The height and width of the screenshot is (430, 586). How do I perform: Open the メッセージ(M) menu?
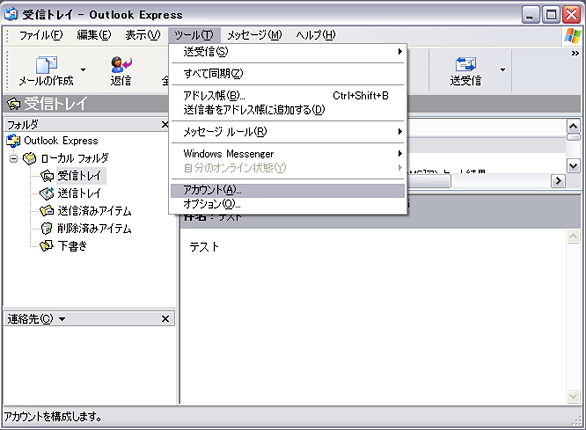click(x=255, y=35)
